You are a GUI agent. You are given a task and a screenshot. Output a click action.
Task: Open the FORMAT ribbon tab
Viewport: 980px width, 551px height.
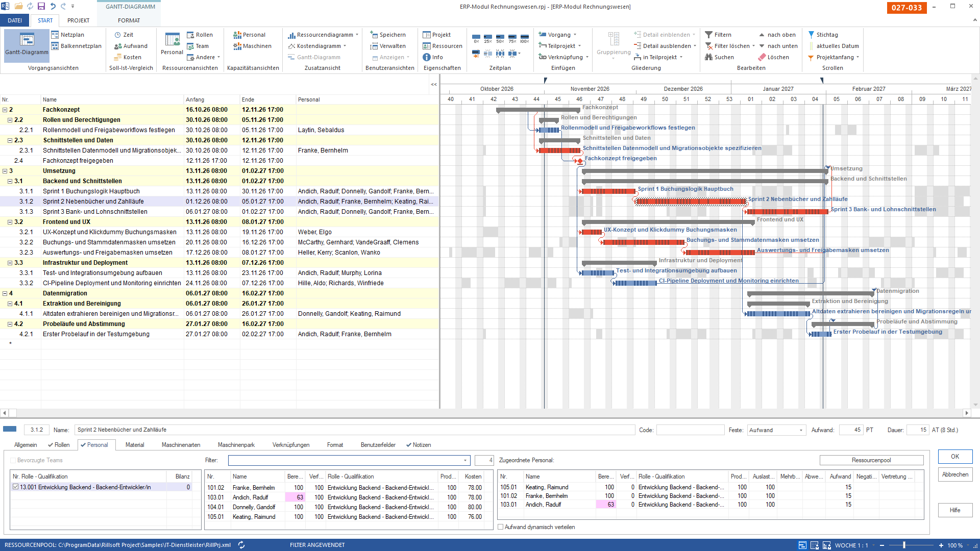click(x=129, y=20)
